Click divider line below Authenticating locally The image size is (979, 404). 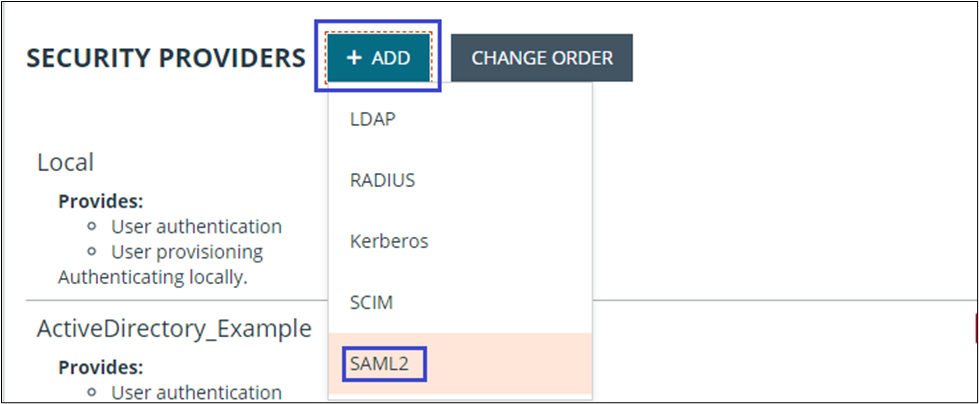click(160, 300)
